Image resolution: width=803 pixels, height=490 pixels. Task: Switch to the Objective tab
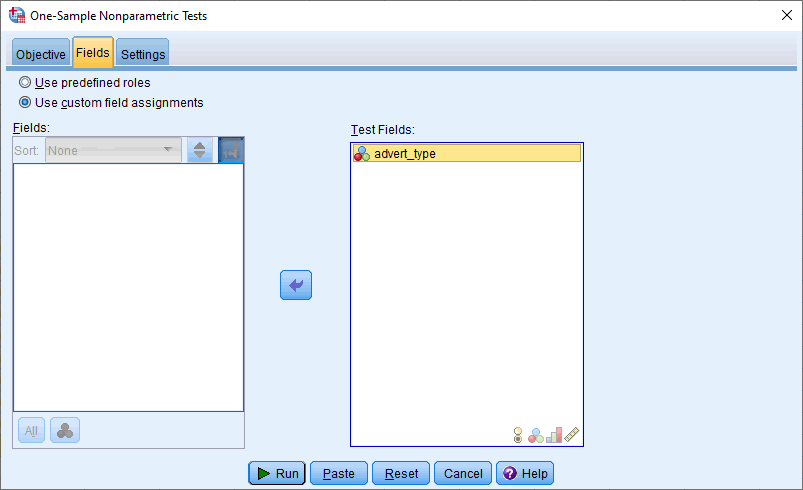click(40, 54)
